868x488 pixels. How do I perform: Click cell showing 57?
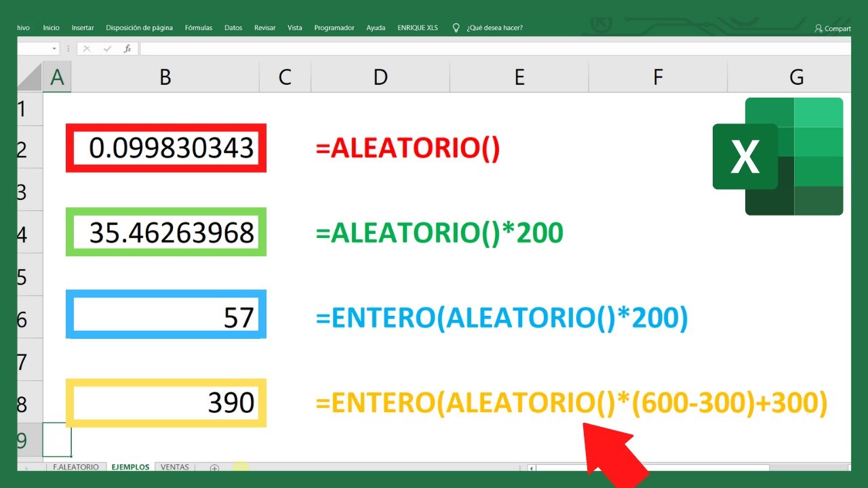coord(166,314)
